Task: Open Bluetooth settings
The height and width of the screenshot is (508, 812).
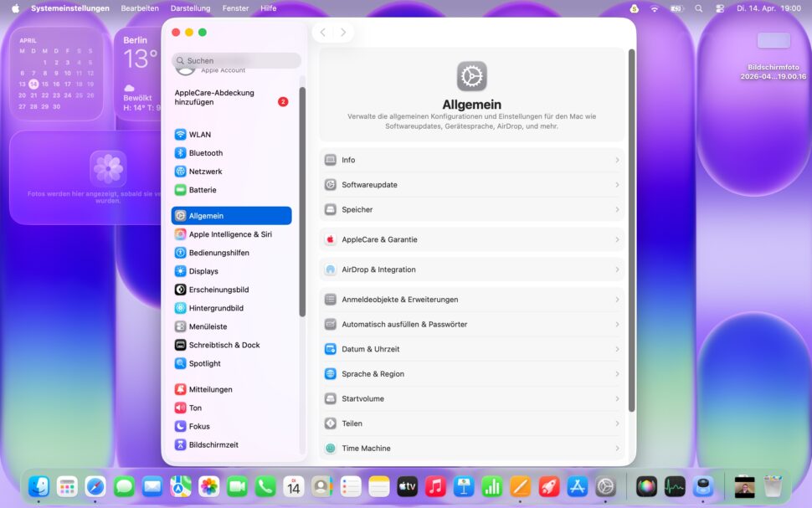Action: (x=203, y=153)
